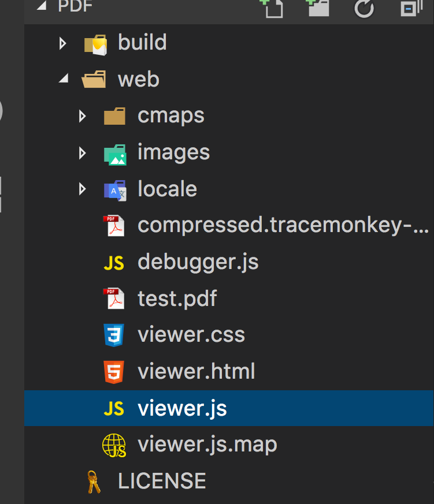Click the New File icon in explorer header

pos(271,8)
